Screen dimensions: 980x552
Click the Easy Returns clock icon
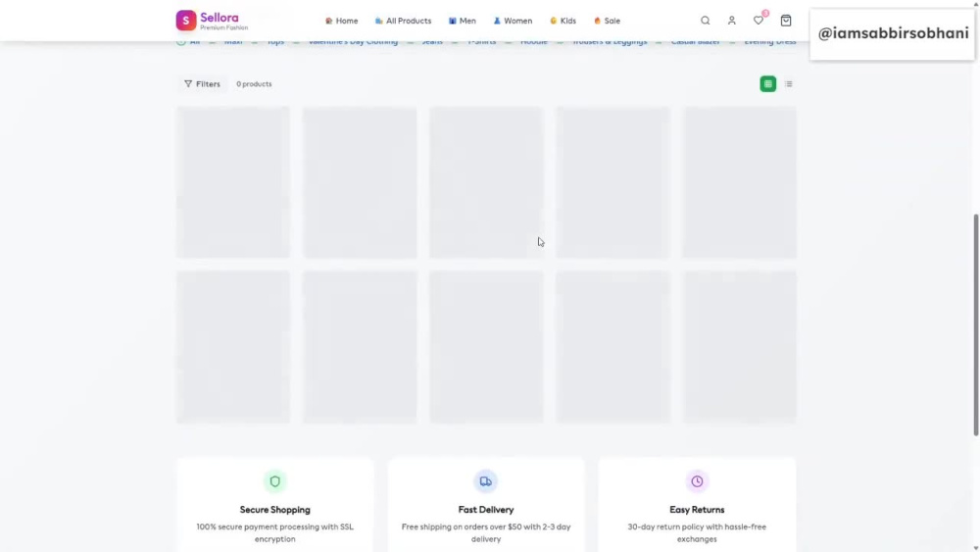(x=697, y=481)
